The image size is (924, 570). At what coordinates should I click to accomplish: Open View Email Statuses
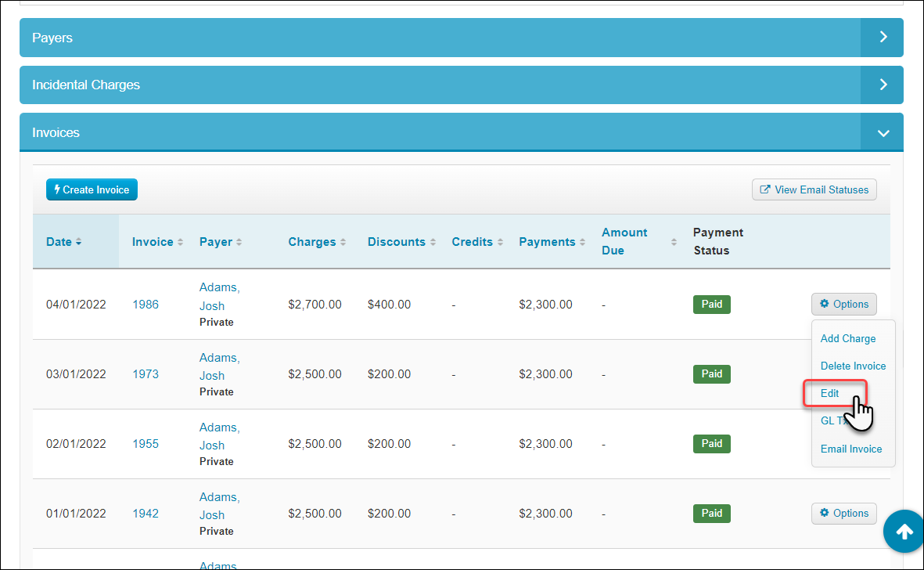pos(814,189)
